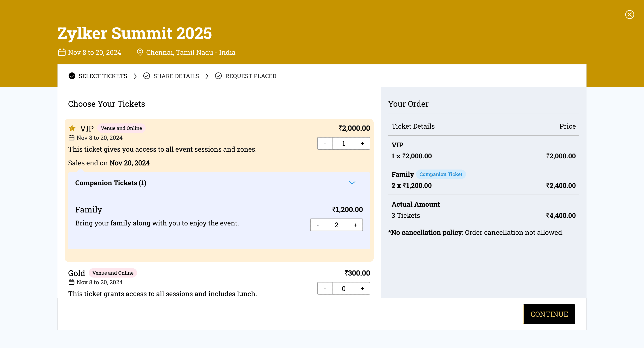The width and height of the screenshot is (644, 348).
Task: Click the Companion Ticket badge in order
Action: [441, 174]
